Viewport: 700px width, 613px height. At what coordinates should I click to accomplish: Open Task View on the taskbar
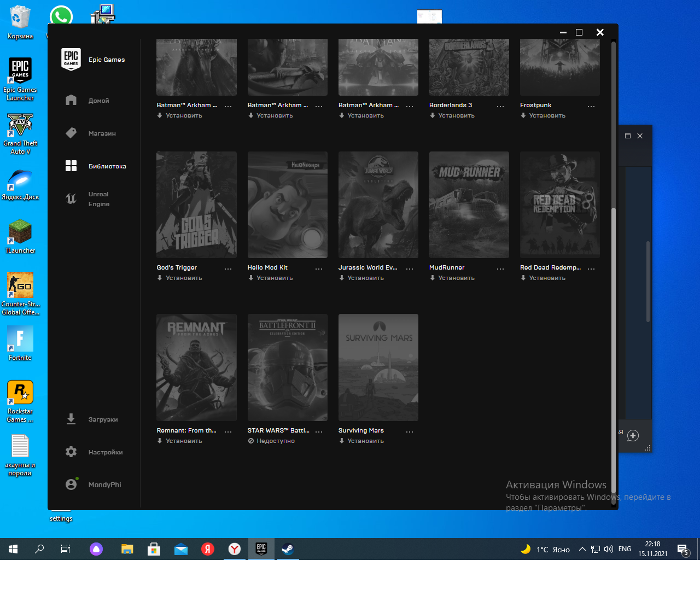(66, 549)
